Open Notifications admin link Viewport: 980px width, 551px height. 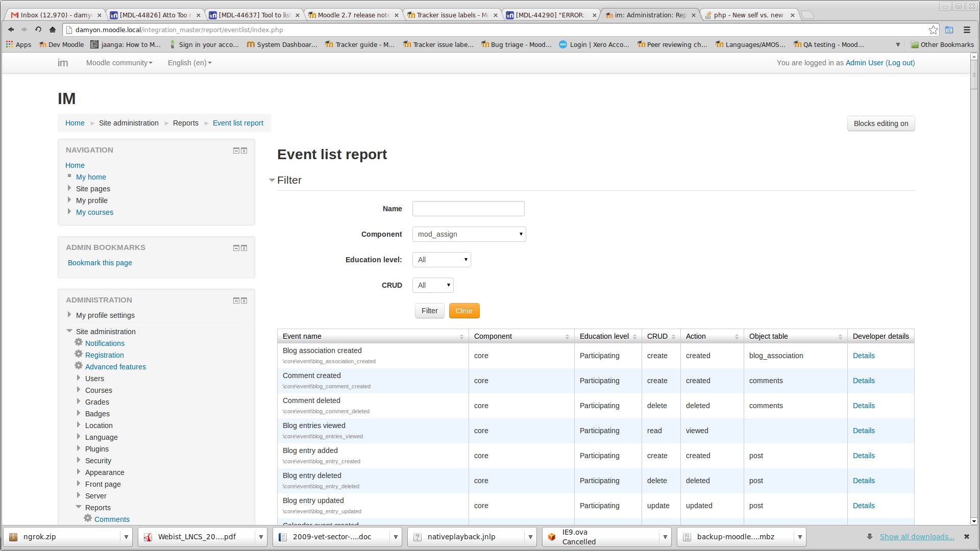pyautogui.click(x=105, y=343)
